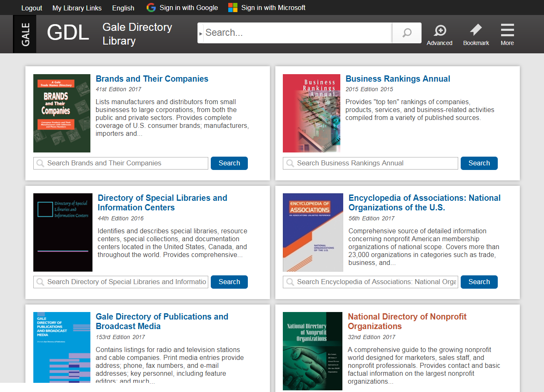Screen dimensions: 544x392
Task: Focus Search Encyclopedia of Associations field
Action: pyautogui.click(x=370, y=282)
